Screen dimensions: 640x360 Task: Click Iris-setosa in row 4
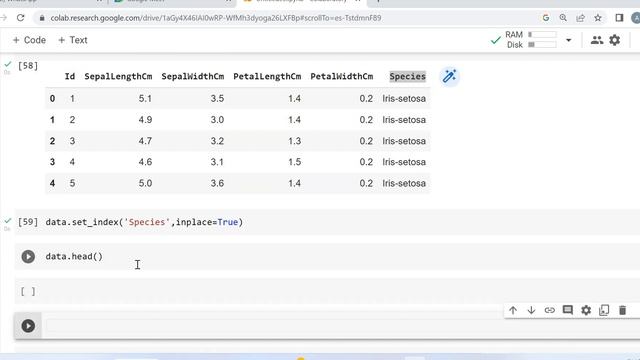click(404, 183)
